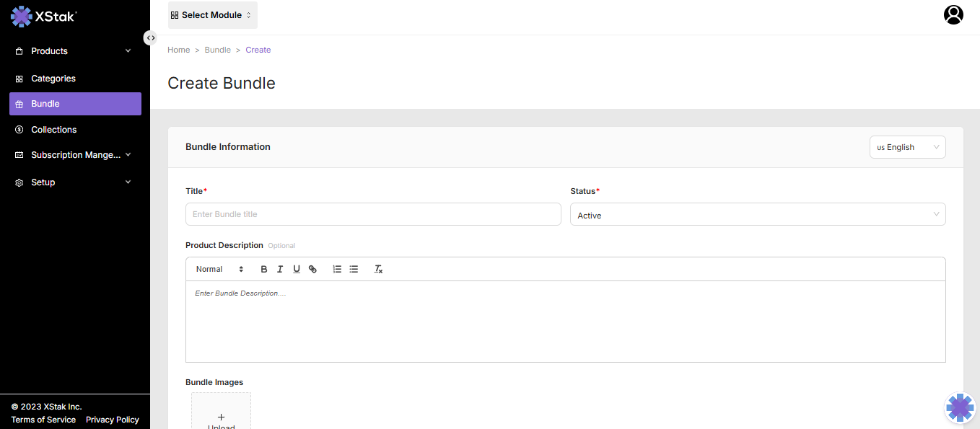
Task: Collapse the sidebar with the arrow toggle
Action: tap(150, 37)
